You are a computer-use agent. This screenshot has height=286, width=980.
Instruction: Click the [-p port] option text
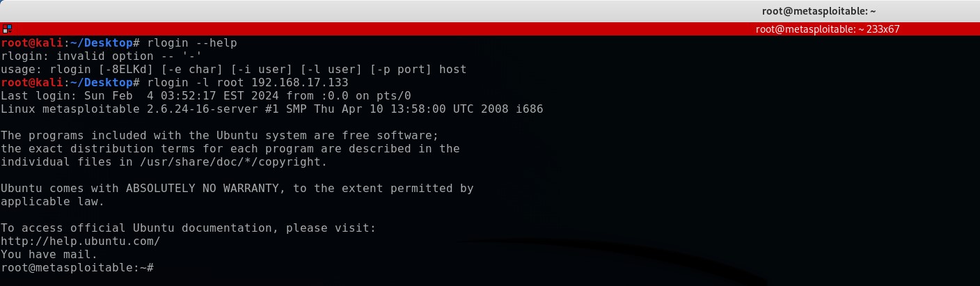click(x=398, y=70)
